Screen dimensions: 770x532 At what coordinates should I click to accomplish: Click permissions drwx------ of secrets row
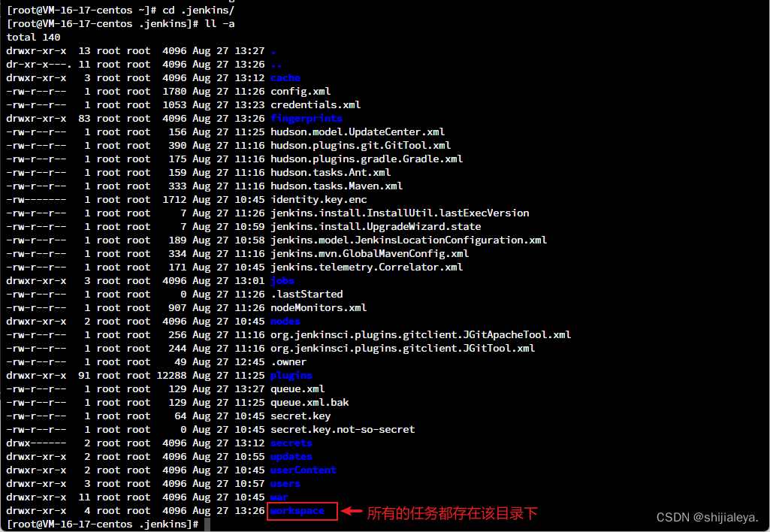[x=36, y=443]
